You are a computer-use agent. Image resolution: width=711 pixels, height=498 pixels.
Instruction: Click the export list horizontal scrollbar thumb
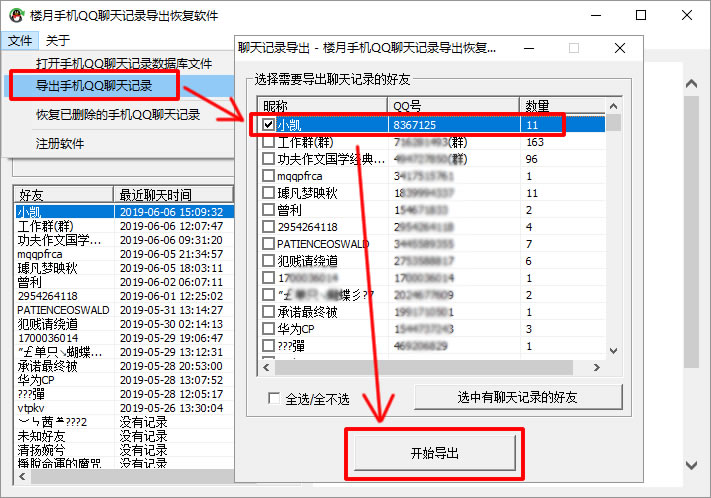coord(424,367)
